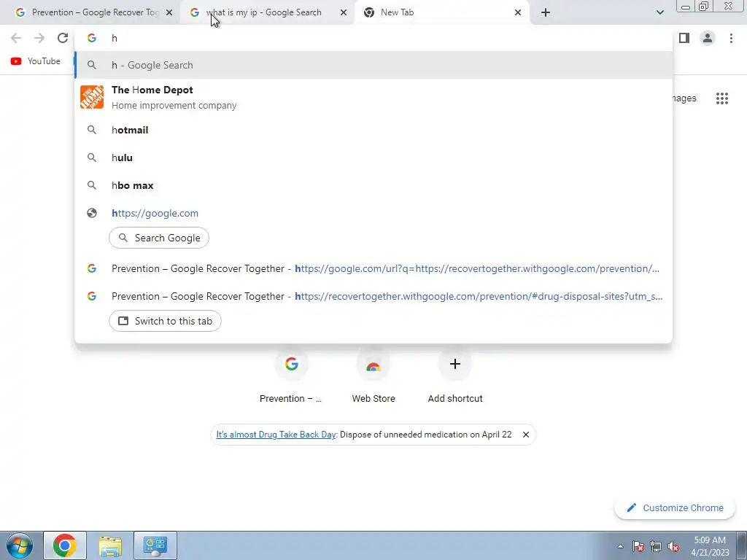Screen dimensions: 747x560
Task: Click the globe icon beside https://google.com
Action: pos(92,214)
